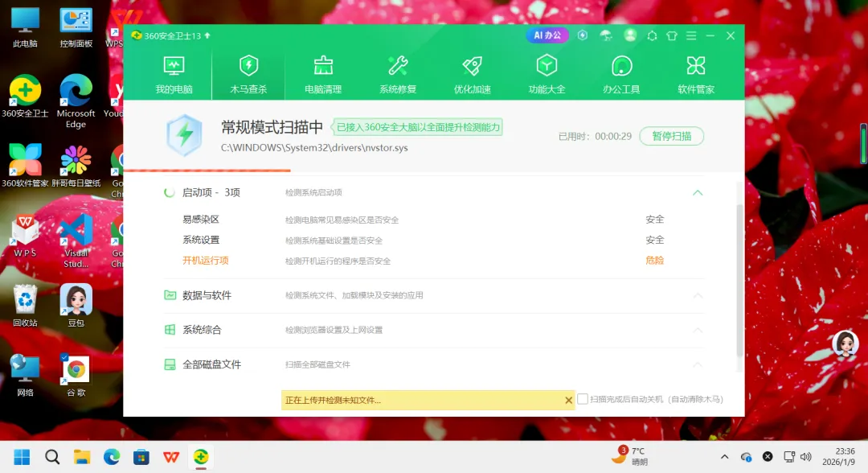Open the user account avatar icon
The image size is (868, 473).
pyautogui.click(x=630, y=35)
